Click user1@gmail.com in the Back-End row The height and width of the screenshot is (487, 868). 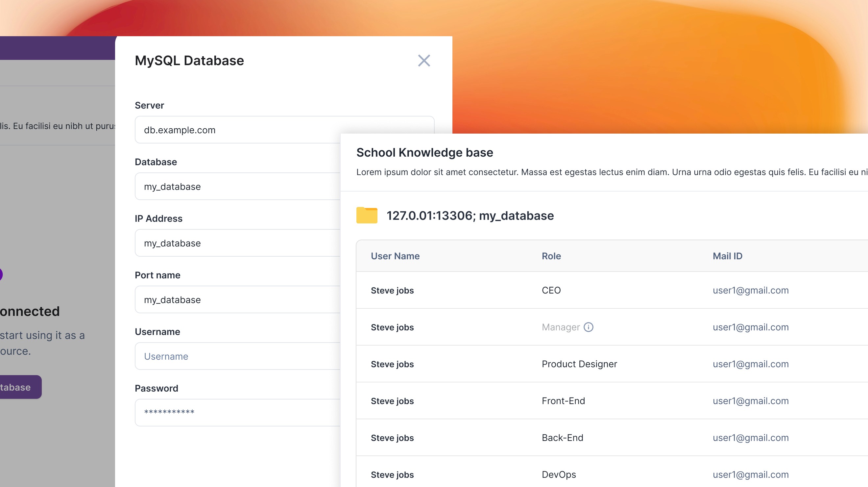[x=751, y=438]
